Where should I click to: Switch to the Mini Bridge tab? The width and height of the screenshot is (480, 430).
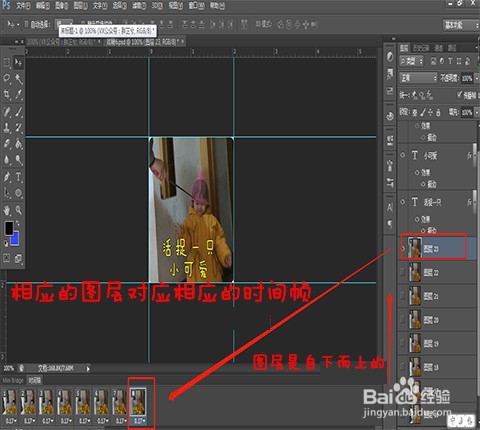tap(13, 380)
